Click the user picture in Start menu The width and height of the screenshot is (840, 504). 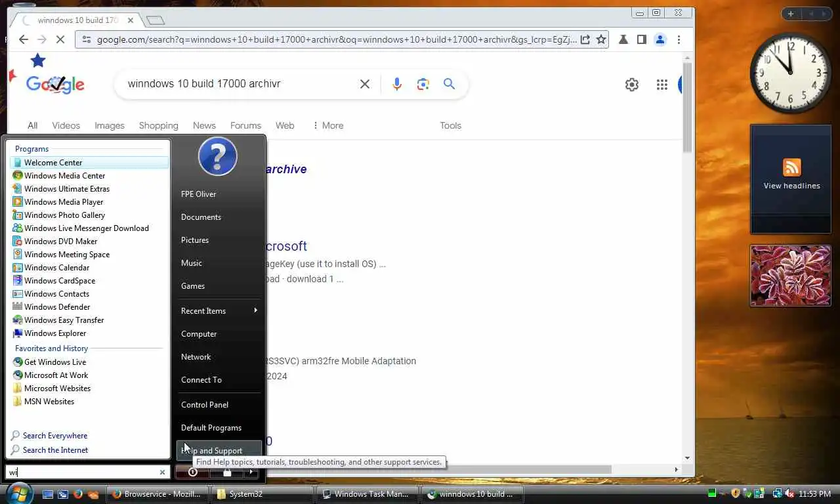(218, 156)
